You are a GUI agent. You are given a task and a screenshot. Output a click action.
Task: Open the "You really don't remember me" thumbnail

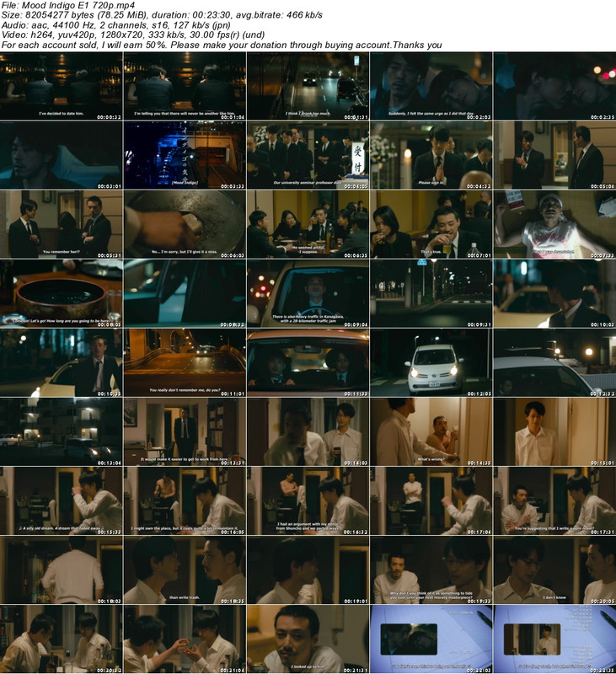tap(185, 362)
